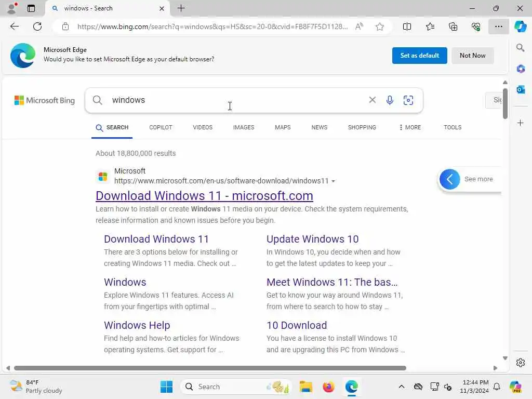Viewport: 532px width, 399px height.
Task: Add this page to favorites star
Action: pyautogui.click(x=380, y=26)
